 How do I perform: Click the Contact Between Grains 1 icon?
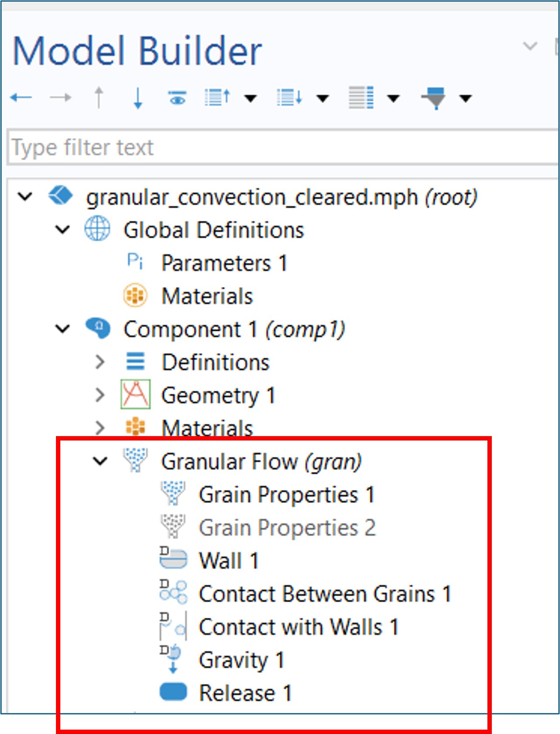pyautogui.click(x=173, y=593)
